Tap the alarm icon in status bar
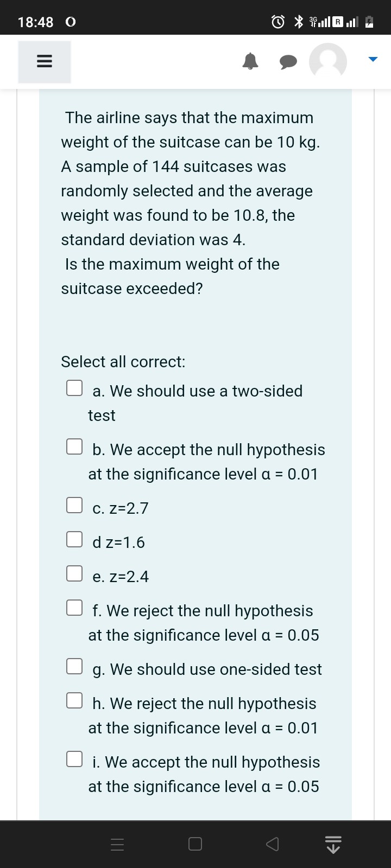Image resolution: width=391 pixels, height=868 pixels. tap(279, 22)
